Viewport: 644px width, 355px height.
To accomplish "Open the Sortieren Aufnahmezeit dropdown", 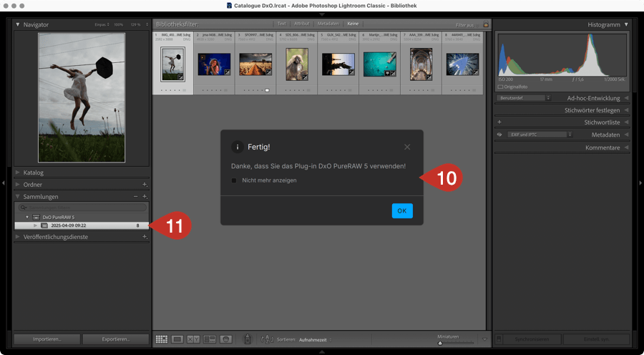I will tap(316, 340).
